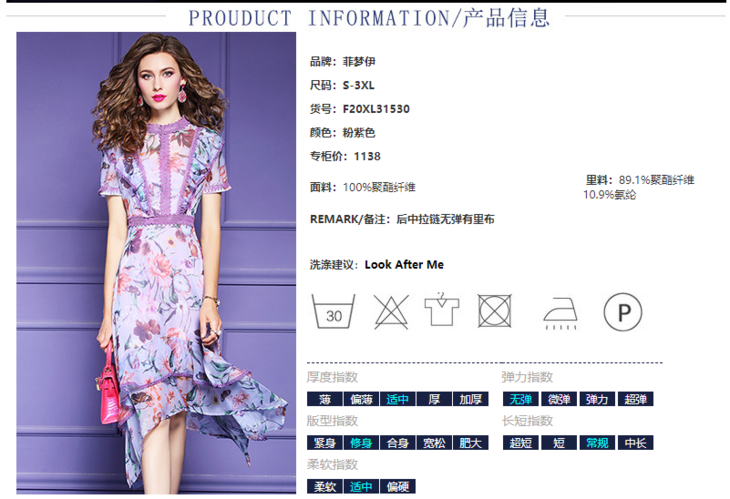
Task: Select highlighted fit tag 修身
Action: coord(361,443)
